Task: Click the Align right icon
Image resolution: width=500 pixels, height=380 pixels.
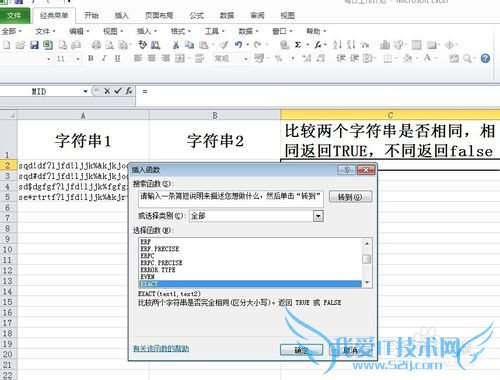Action: (x=165, y=58)
